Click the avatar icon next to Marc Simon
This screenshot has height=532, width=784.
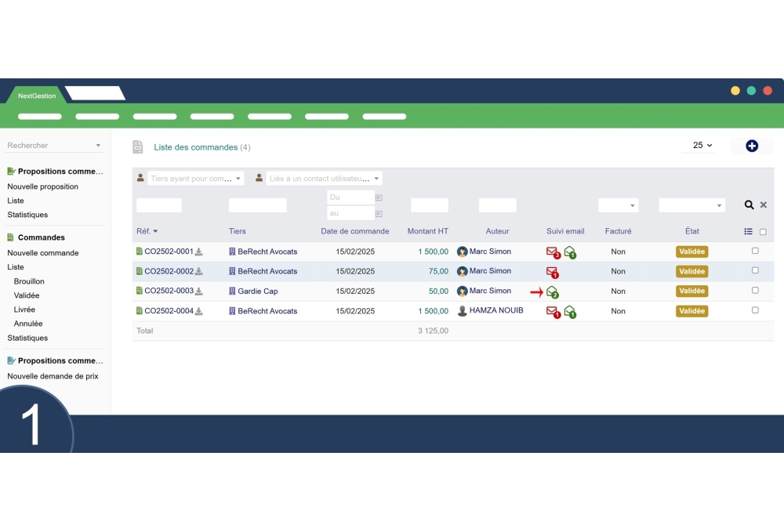[463, 252]
